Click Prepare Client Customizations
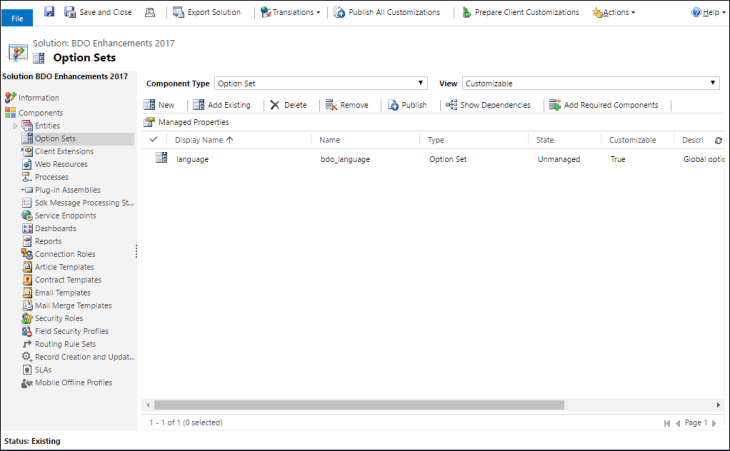Image resolution: width=730 pixels, height=451 pixels. tap(520, 12)
